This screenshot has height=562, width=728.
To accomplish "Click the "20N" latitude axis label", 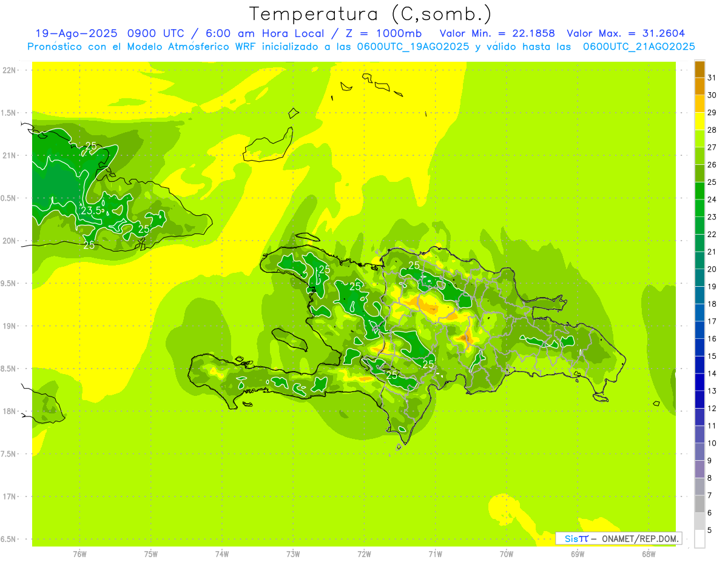I will [9, 241].
